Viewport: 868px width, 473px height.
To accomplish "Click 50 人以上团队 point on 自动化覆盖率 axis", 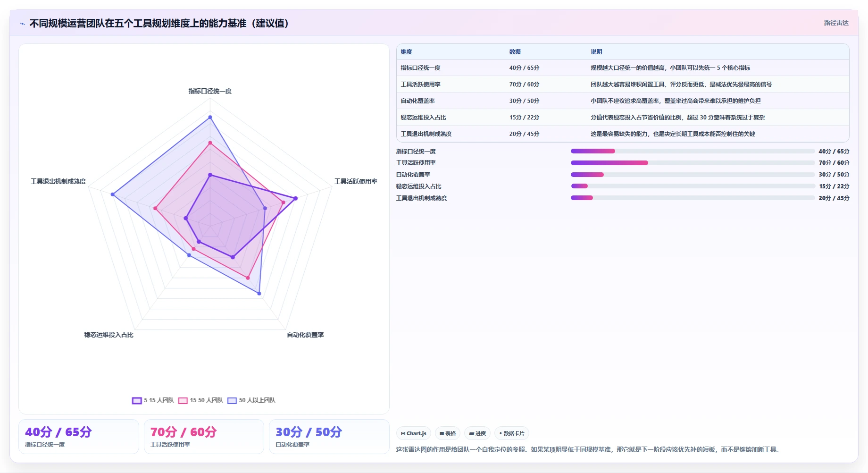I will 259,294.
